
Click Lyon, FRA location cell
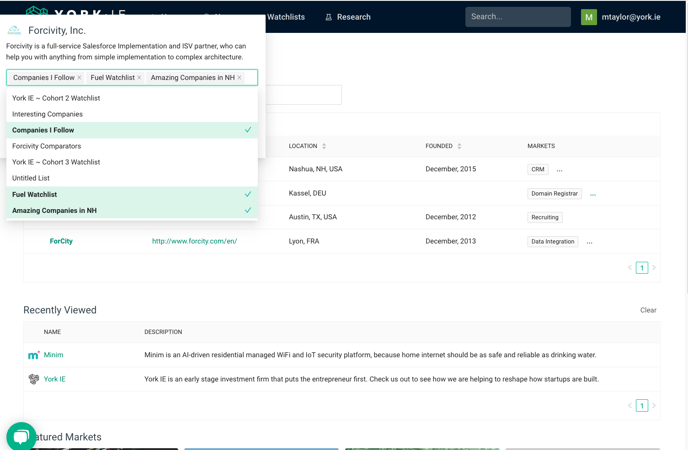[304, 241]
